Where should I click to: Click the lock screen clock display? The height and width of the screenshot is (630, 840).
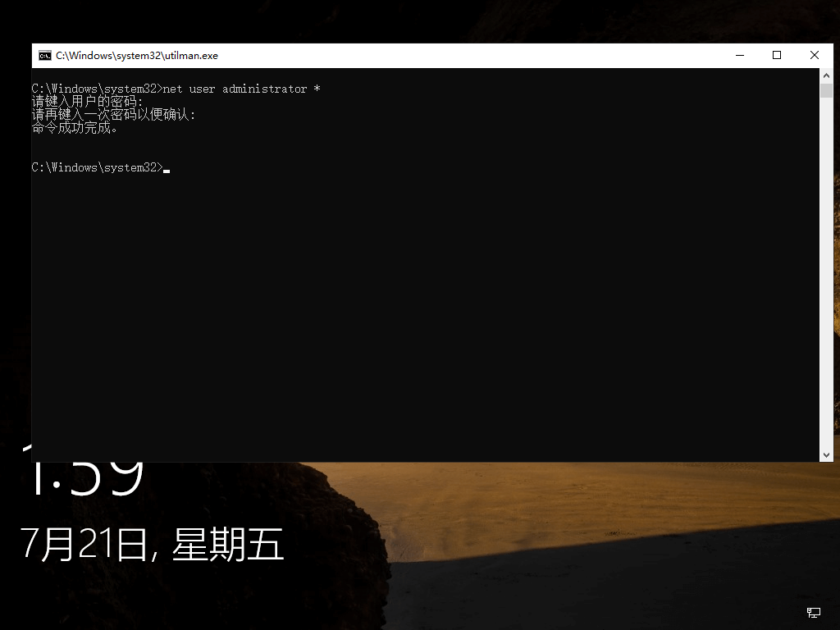[x=82, y=476]
